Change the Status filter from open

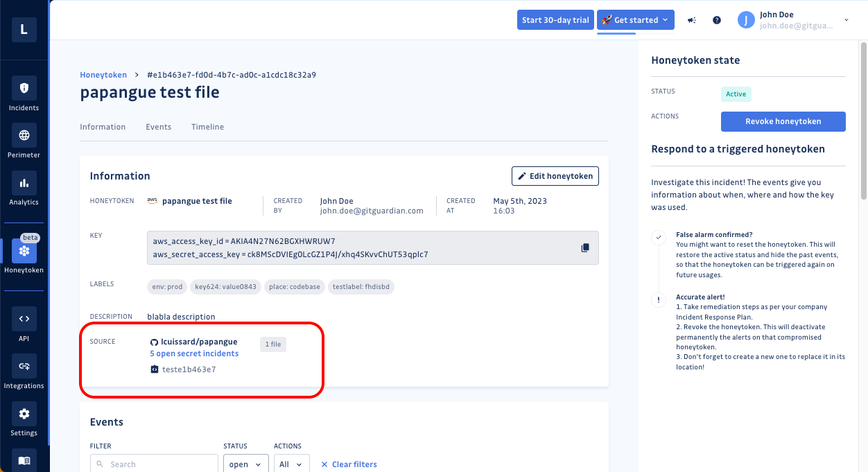tap(245, 463)
